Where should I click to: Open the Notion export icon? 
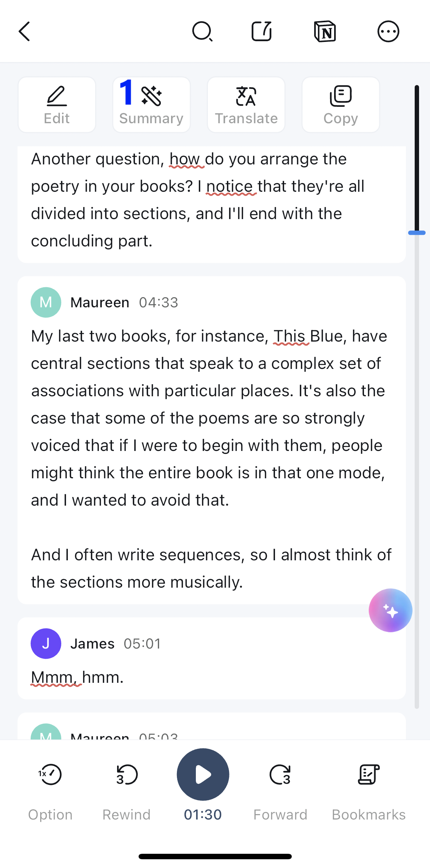point(325,31)
